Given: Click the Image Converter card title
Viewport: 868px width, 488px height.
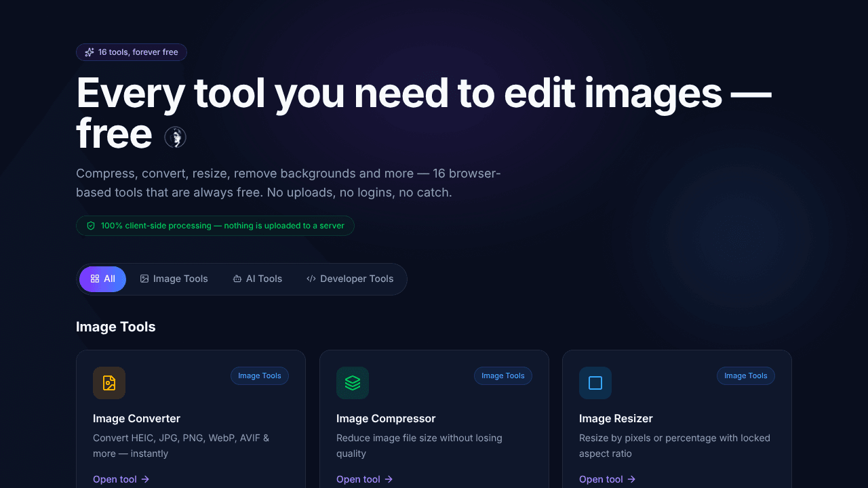Looking at the screenshot, I should click(136, 419).
